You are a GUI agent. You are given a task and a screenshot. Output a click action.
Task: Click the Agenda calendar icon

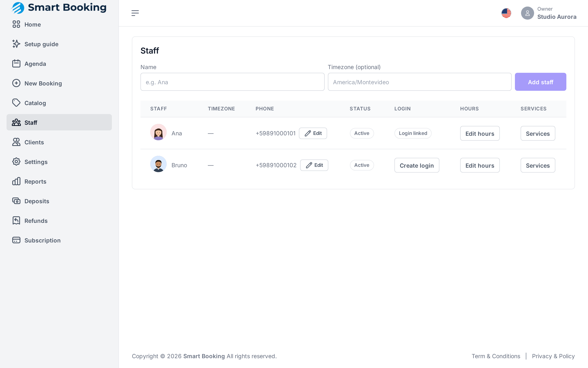coord(16,64)
